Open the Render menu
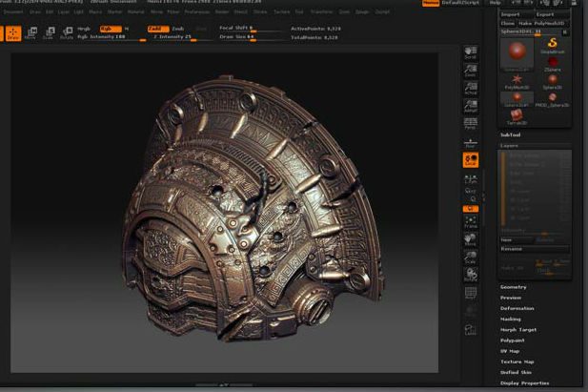 pyautogui.click(x=222, y=12)
